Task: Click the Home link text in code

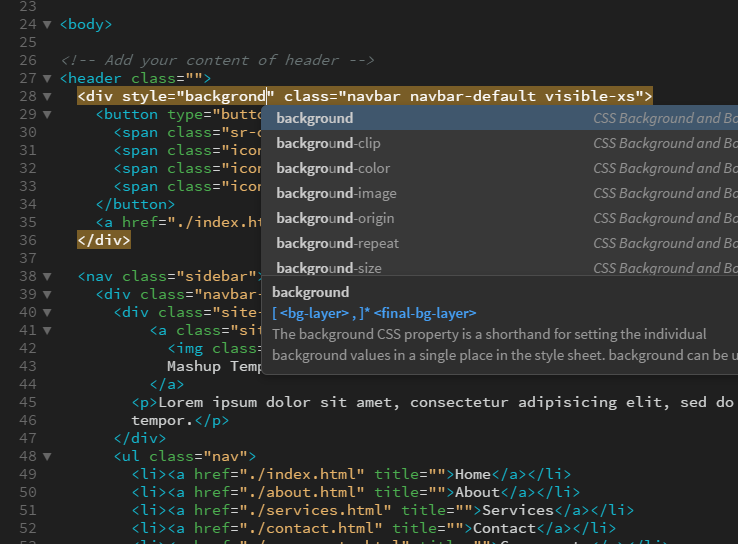Action: (x=472, y=475)
